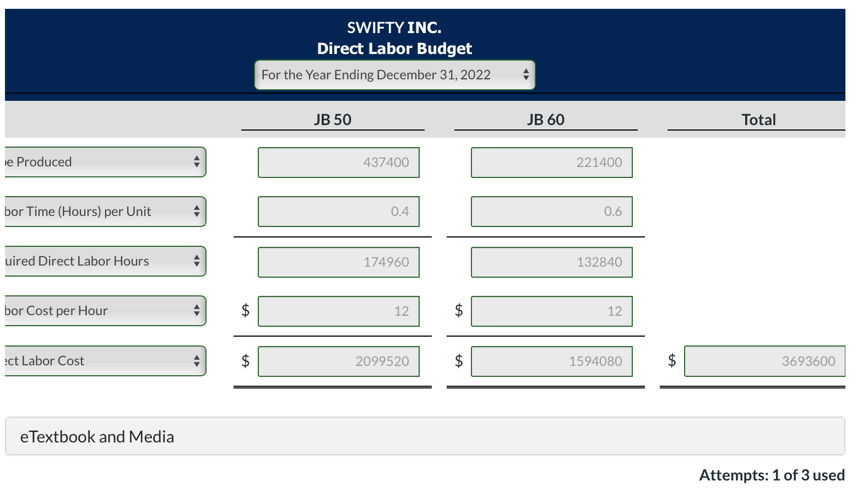The height and width of the screenshot is (497, 868).
Task: Click the JB 60 cost per hour field
Action: (552, 311)
